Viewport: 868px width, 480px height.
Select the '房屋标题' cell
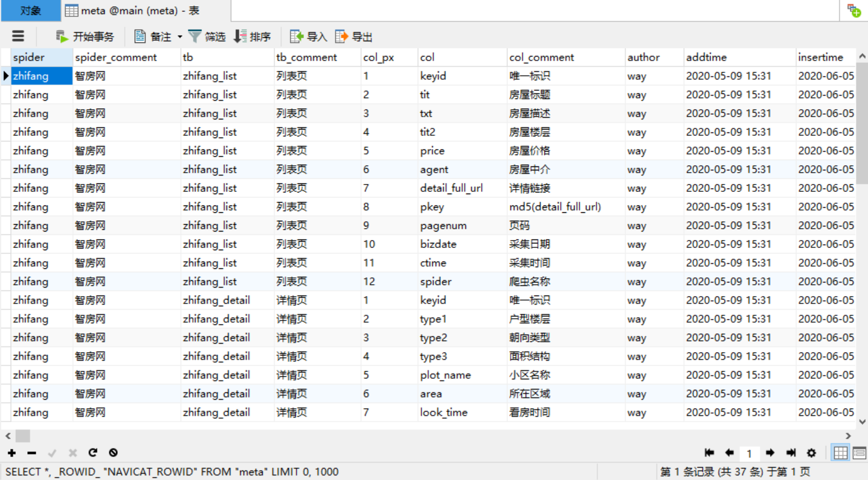tap(566, 95)
